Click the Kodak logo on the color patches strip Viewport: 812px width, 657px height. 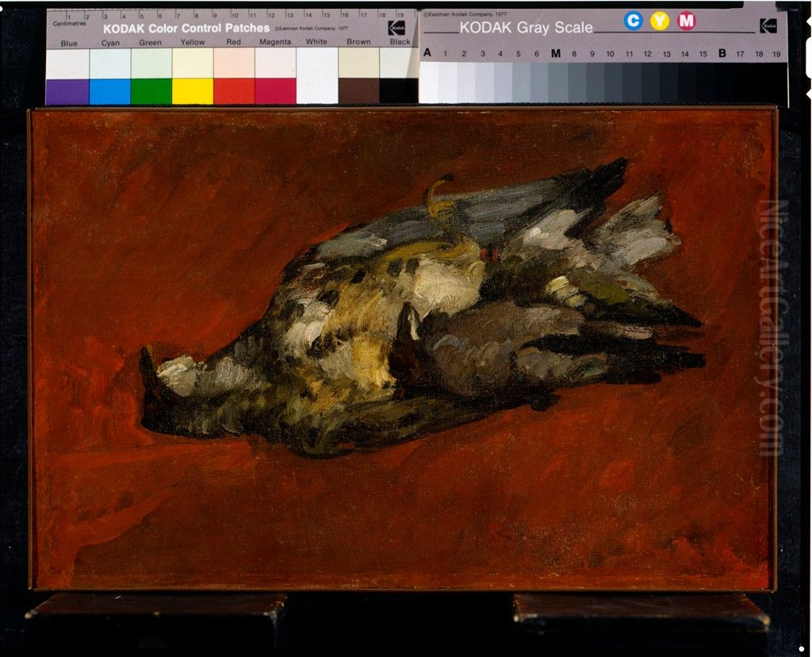pos(397,26)
